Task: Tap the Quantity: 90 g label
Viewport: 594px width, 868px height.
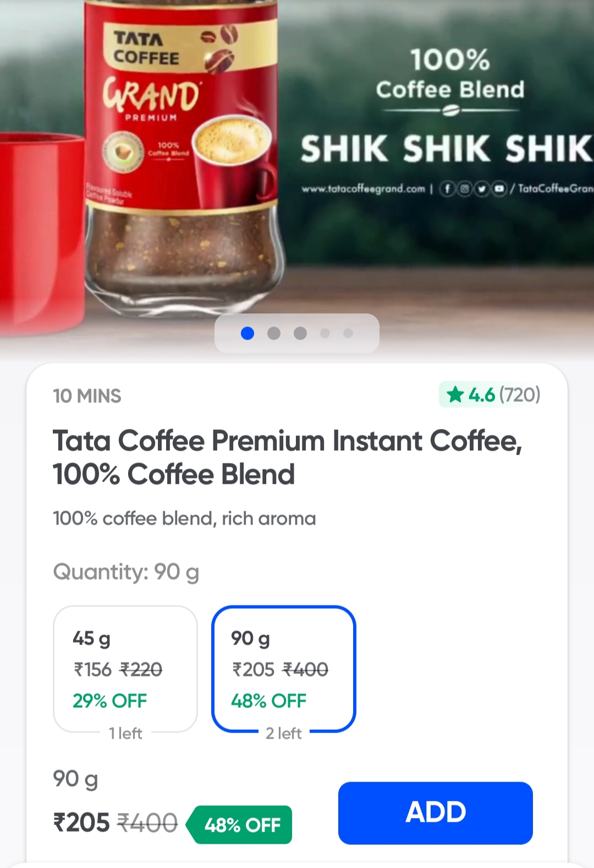Action: coord(126,572)
